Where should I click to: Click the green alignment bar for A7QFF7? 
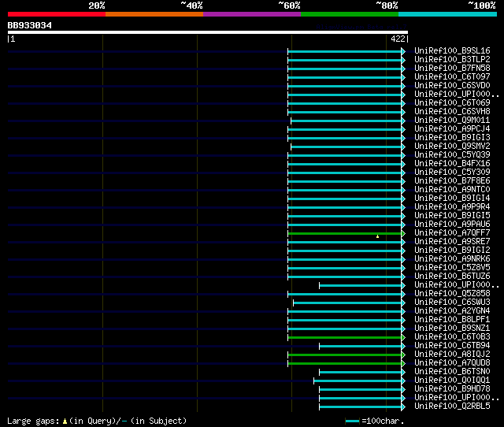click(345, 233)
